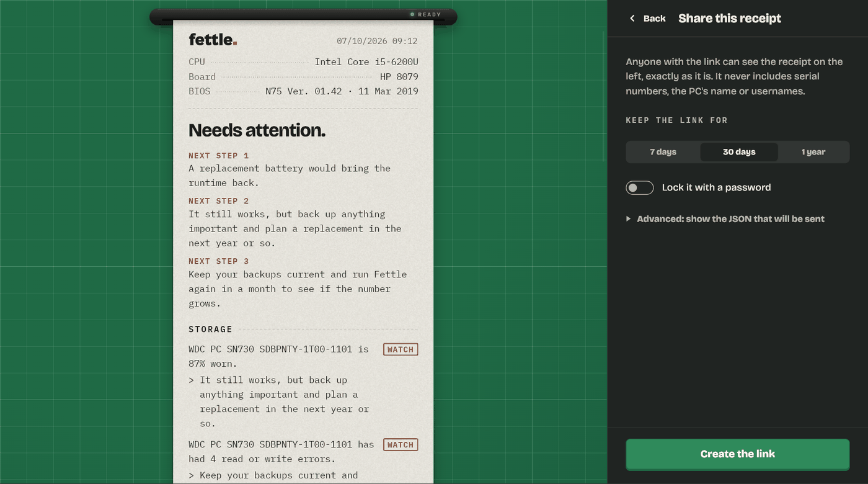Select the 30 days link duration
This screenshot has height=484, width=868.
click(739, 152)
